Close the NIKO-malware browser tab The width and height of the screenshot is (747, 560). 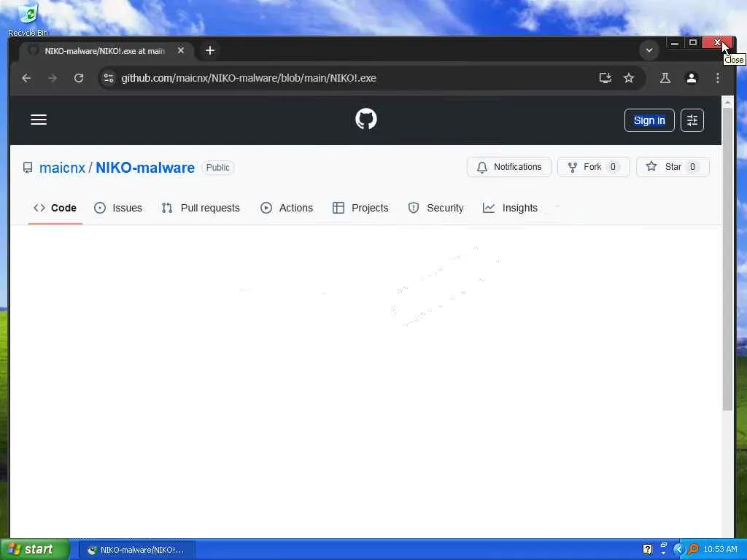tap(181, 50)
